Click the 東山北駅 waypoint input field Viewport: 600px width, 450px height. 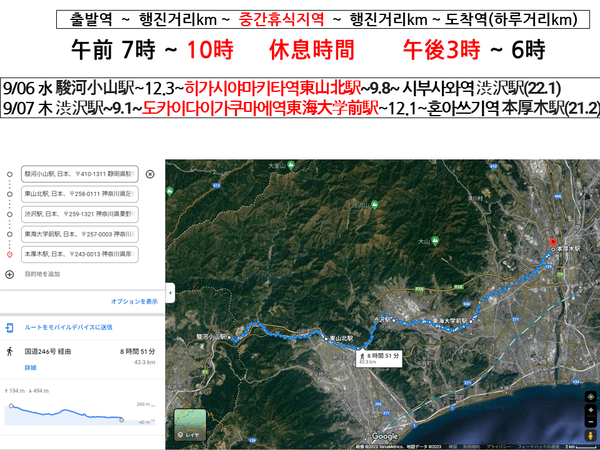click(x=78, y=193)
